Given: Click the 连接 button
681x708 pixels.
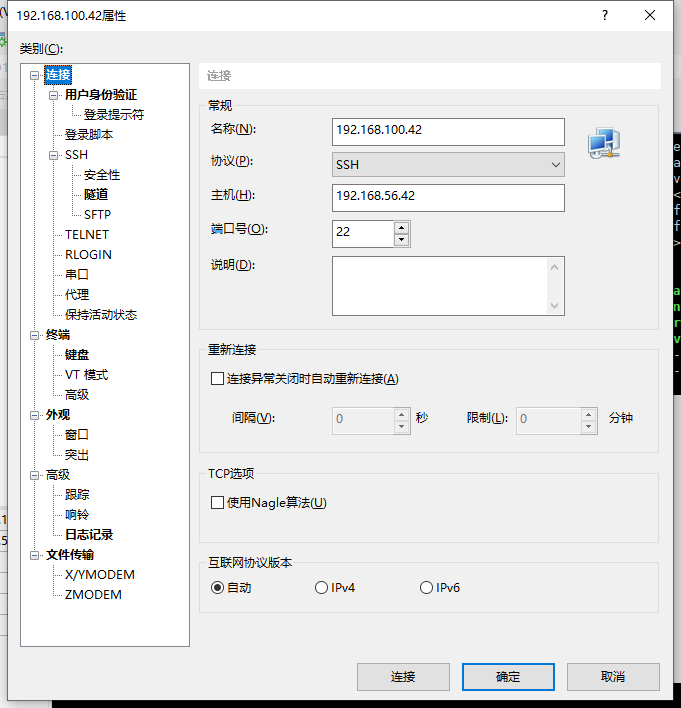Looking at the screenshot, I should pyautogui.click(x=403, y=677).
